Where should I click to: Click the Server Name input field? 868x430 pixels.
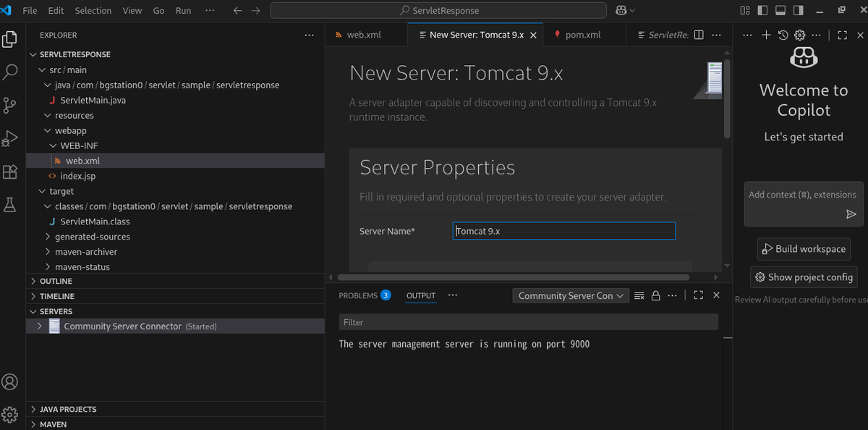click(564, 231)
